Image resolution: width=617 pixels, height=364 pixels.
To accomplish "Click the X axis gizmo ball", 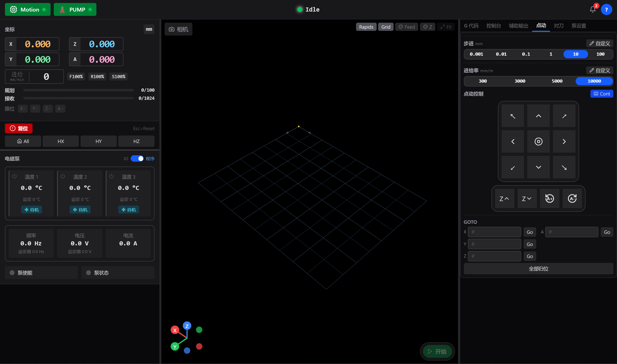I will pyautogui.click(x=175, y=330).
